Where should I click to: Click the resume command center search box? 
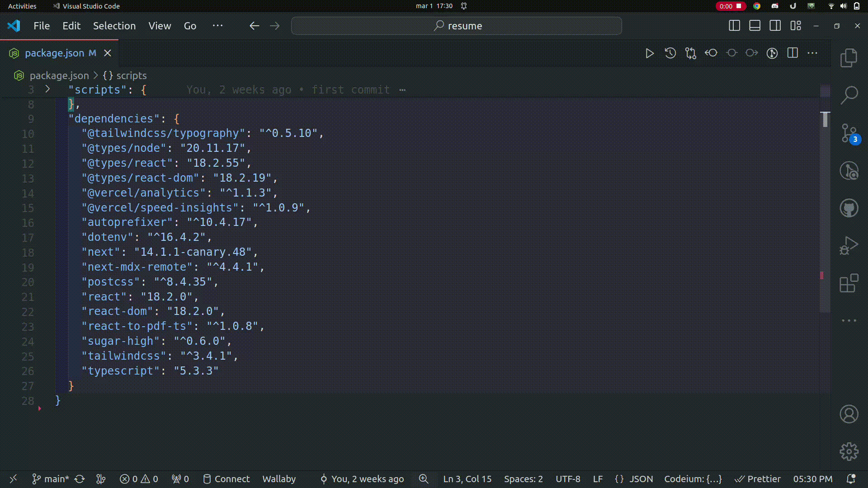[457, 26]
